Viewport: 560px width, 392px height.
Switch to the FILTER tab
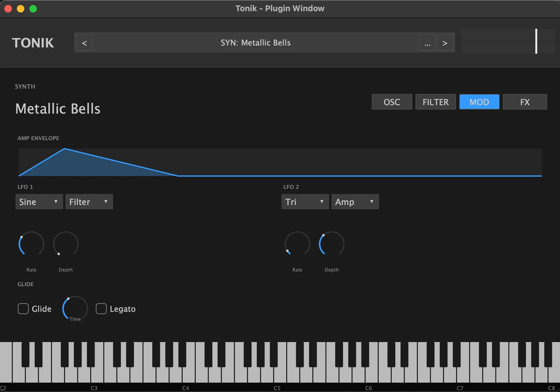coord(436,102)
